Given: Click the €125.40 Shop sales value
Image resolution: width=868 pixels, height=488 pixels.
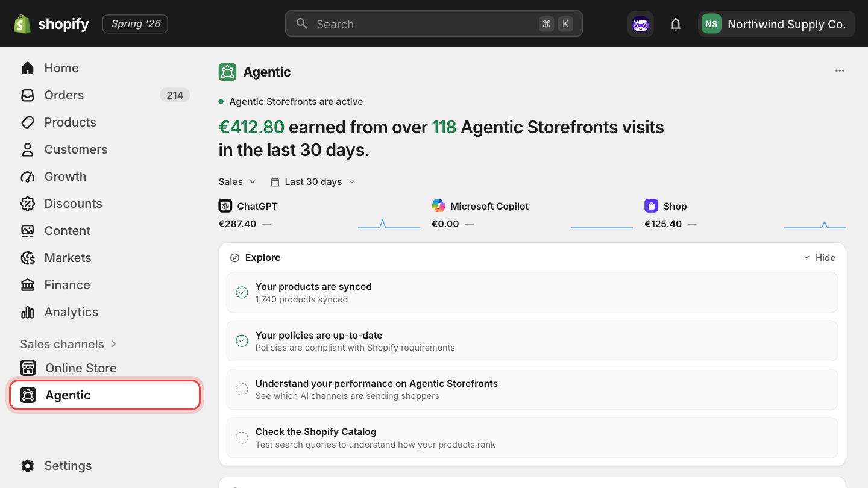Looking at the screenshot, I should [663, 224].
